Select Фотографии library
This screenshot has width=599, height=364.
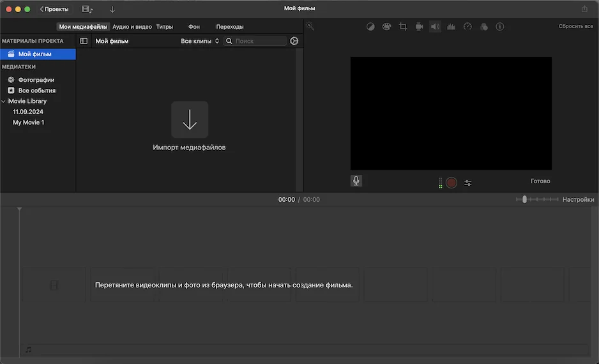coord(36,80)
